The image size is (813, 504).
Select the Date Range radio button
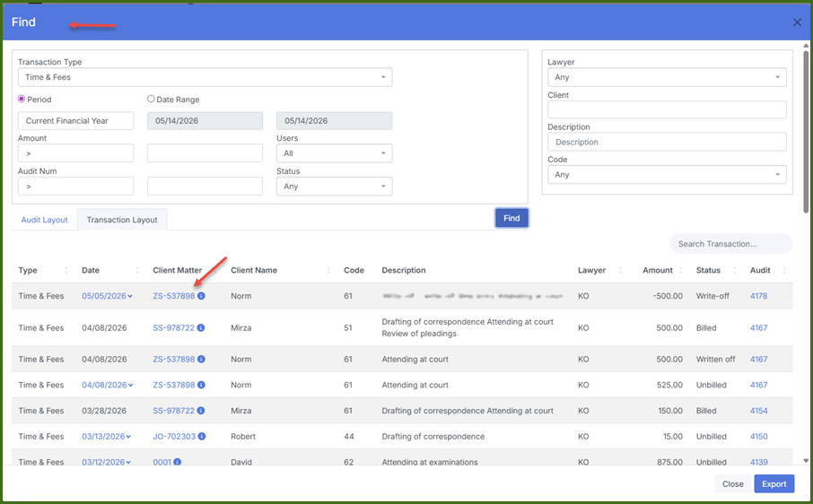pyautogui.click(x=151, y=99)
